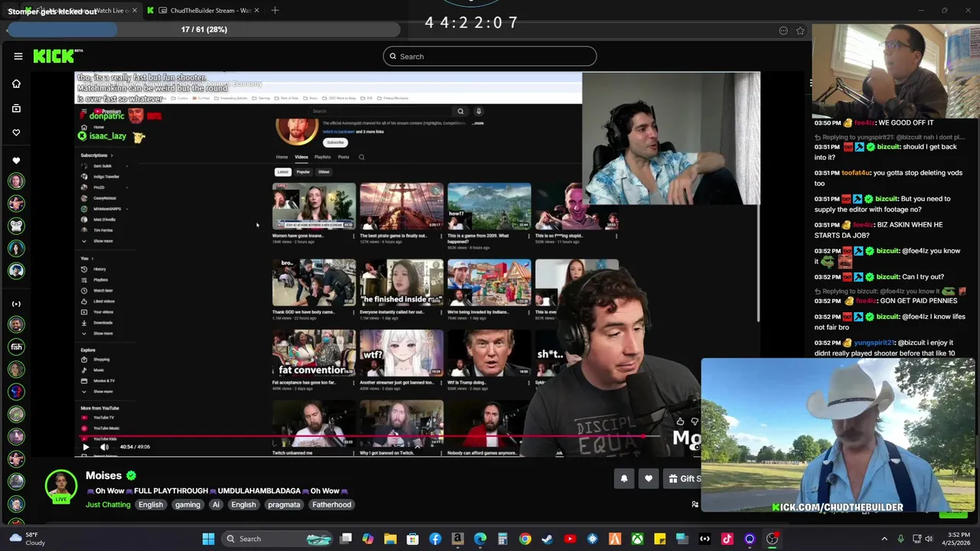980x551 pixels.
Task: Open 'Wtf is Trump doing' video thumbnail
Action: click(x=489, y=353)
